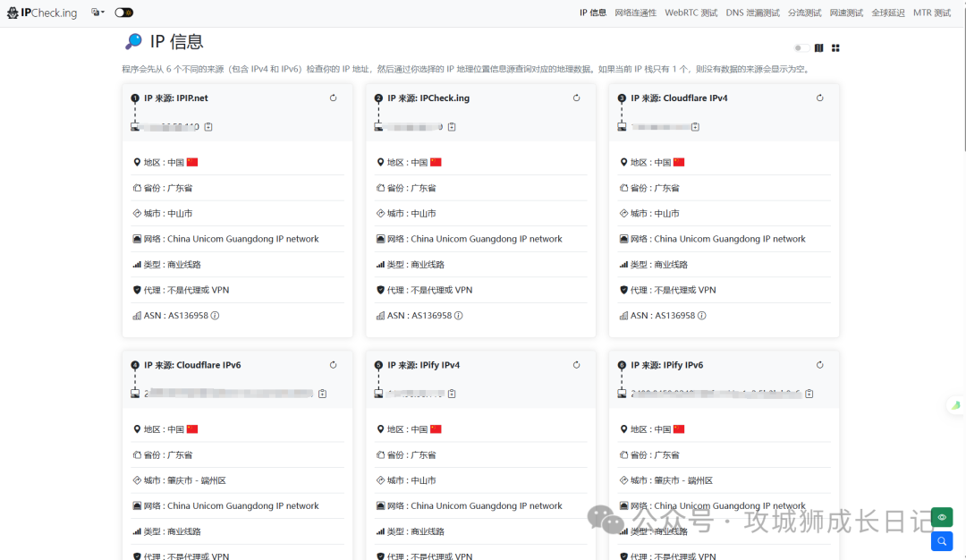Copy the IPify IPv6 address
The height and width of the screenshot is (560, 966).
pyautogui.click(x=809, y=394)
